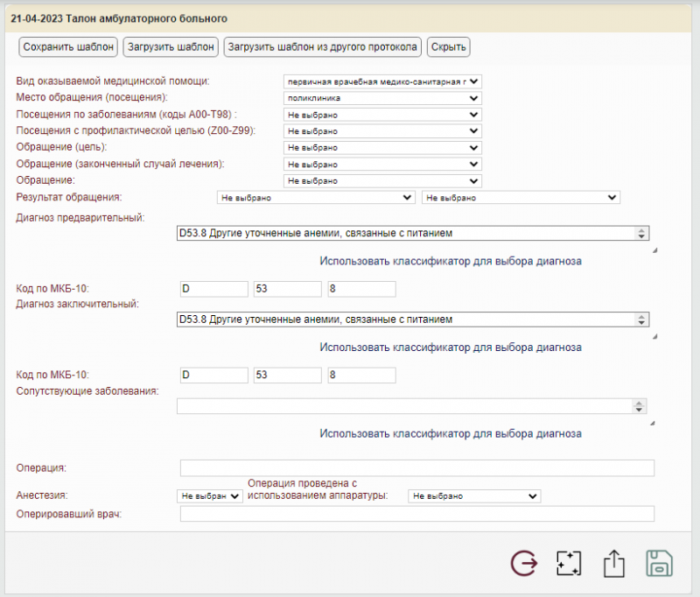The width and height of the screenshot is (700, 597).
Task: Click the export share icon
Action: click(x=614, y=564)
